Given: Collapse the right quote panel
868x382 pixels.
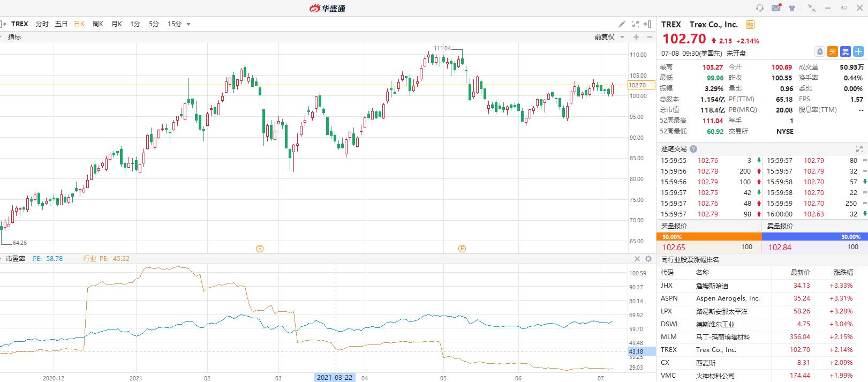Looking at the screenshot, I should tap(648, 24).
